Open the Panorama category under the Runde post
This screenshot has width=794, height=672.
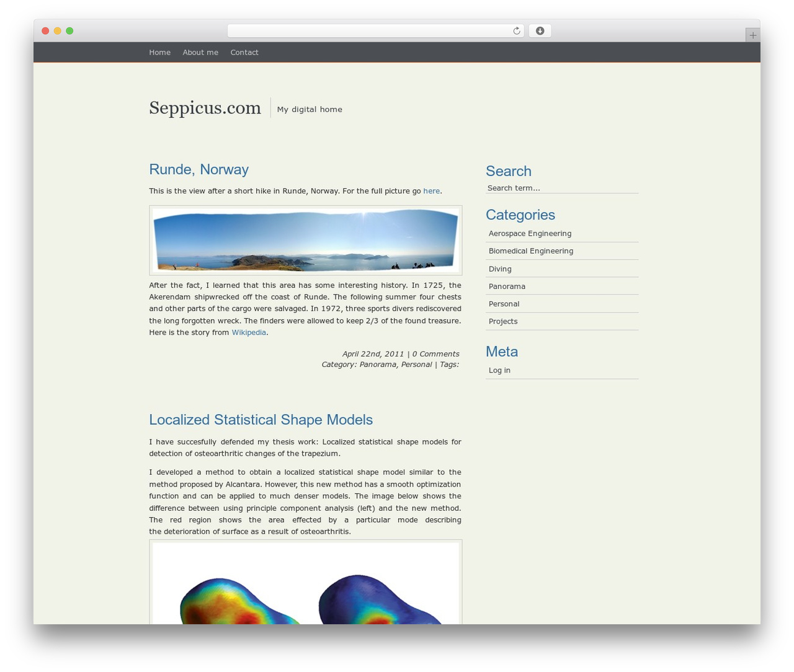coord(378,365)
